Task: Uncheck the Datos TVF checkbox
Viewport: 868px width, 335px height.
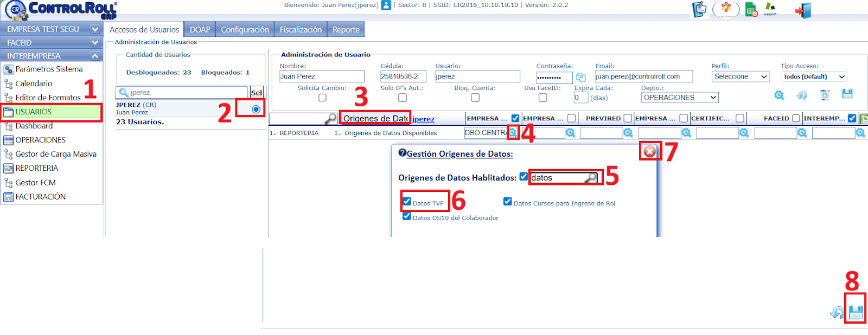Action: pos(407,202)
